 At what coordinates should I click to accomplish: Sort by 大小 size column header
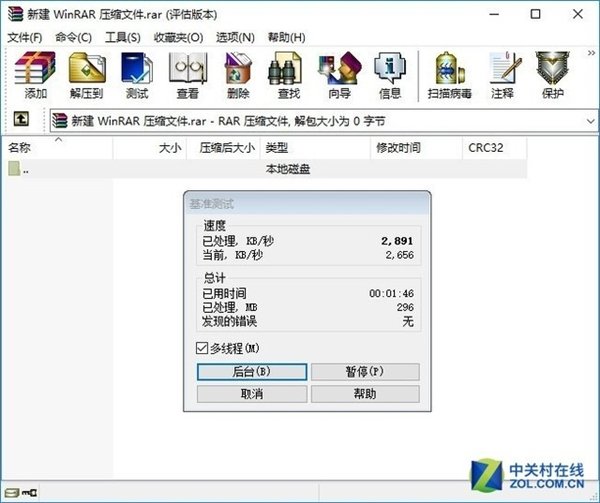(x=150, y=148)
